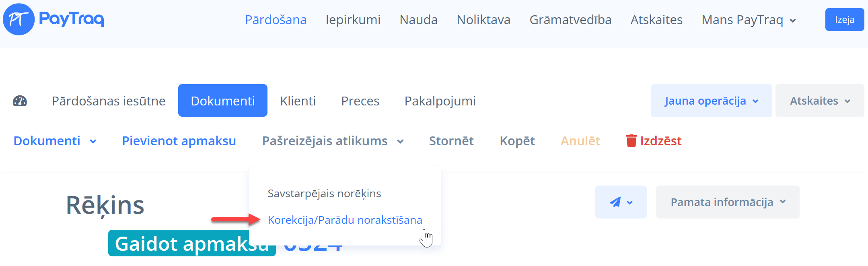Expand the Atskaites dropdown button

[819, 101]
